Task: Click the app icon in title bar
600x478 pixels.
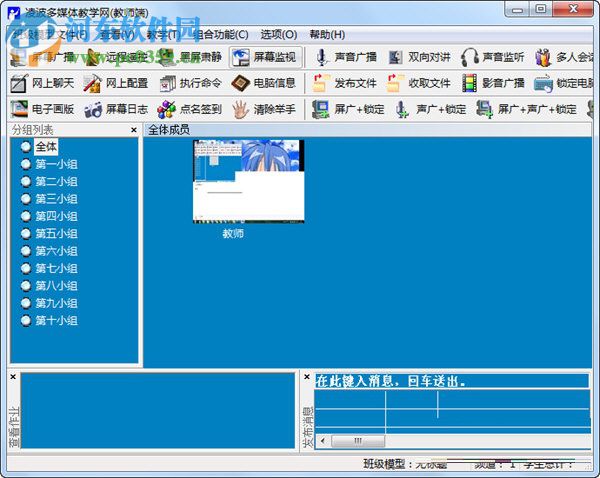Action: coord(14,13)
